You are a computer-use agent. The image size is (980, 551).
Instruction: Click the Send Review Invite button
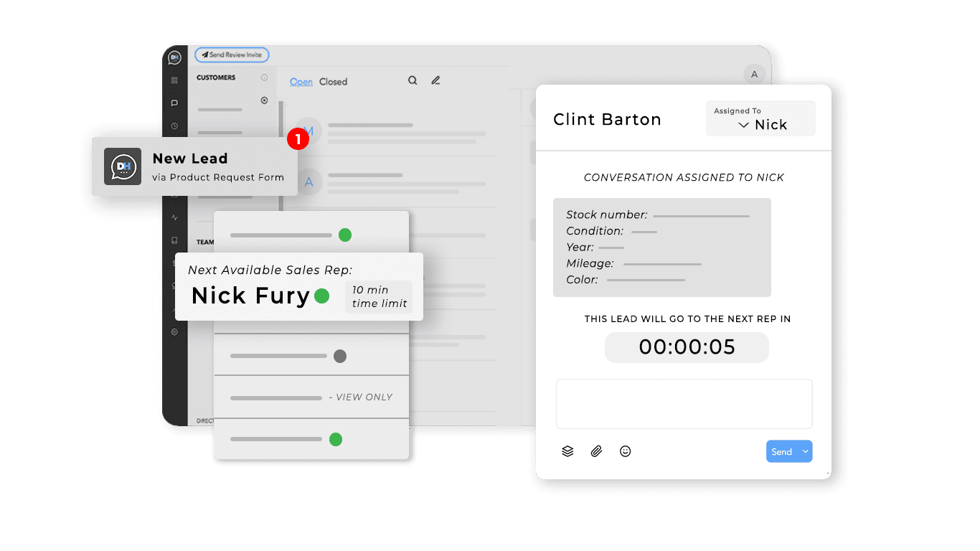pos(231,55)
